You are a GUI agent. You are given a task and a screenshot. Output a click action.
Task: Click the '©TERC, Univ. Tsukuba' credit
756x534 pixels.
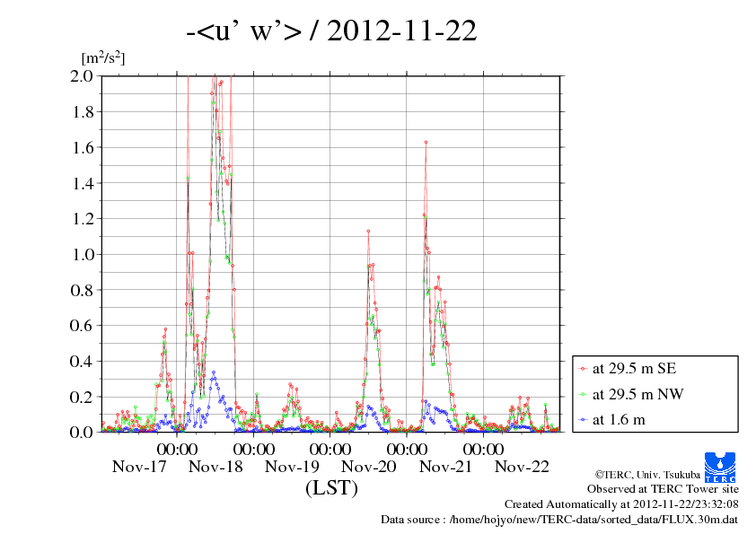(x=647, y=475)
